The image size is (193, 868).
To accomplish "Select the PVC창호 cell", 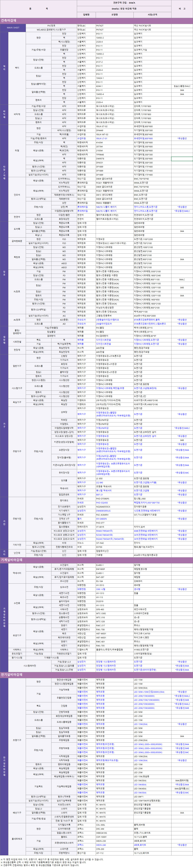I will [51, 26].
